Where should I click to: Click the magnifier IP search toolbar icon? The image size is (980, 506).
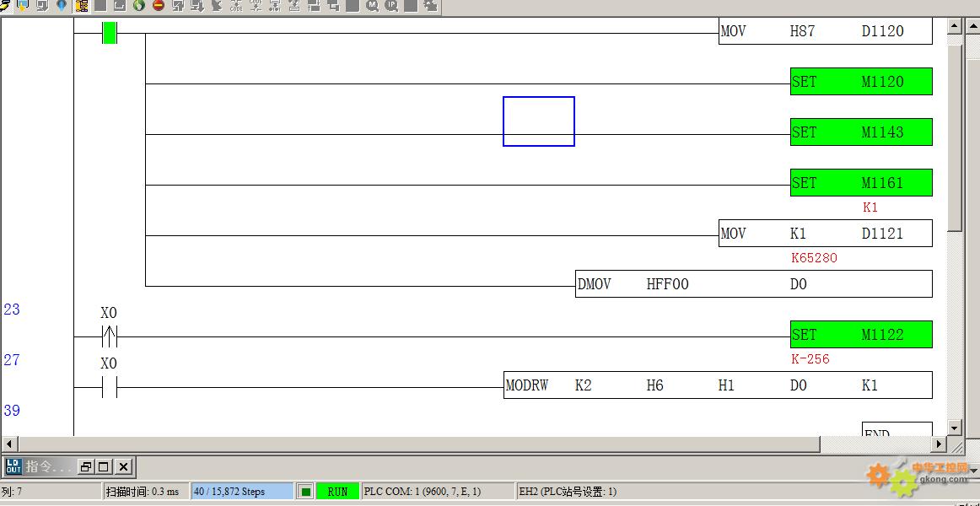[x=391, y=6]
